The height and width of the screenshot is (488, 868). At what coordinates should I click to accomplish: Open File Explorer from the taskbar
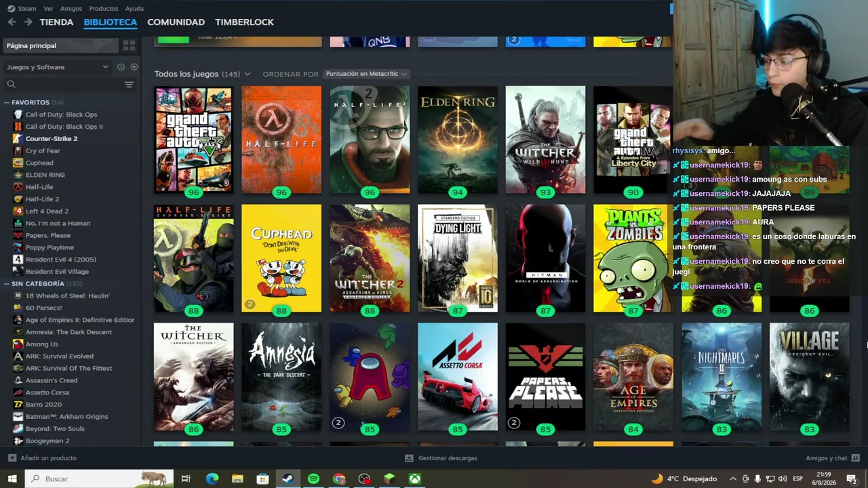point(237,479)
